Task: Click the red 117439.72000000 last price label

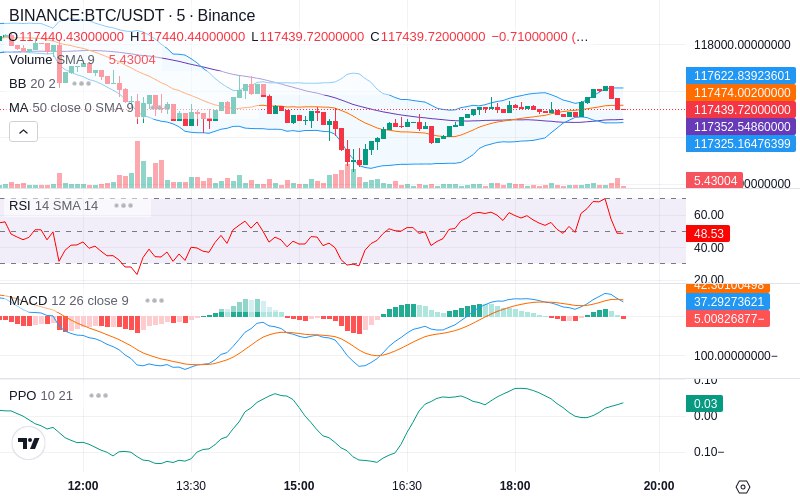Action: [741, 110]
